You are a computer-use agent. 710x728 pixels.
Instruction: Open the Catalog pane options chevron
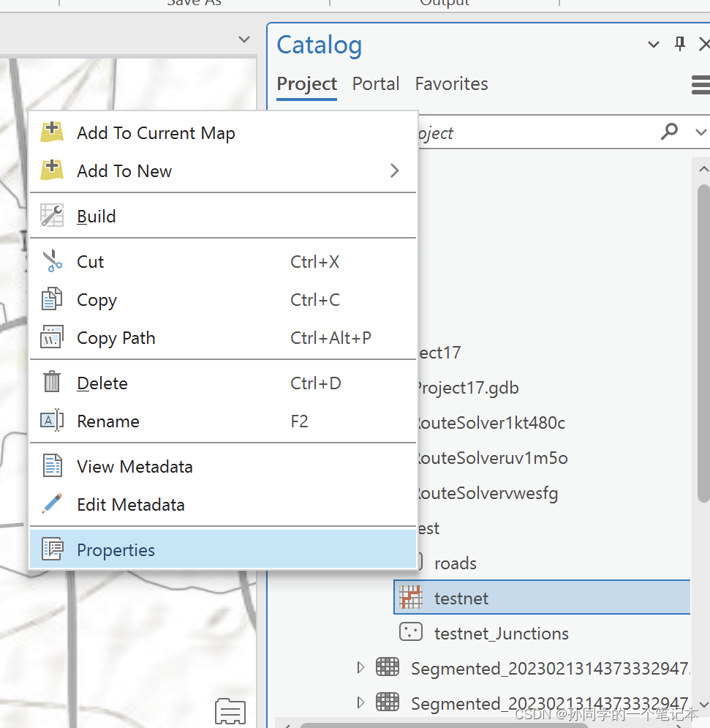[654, 45]
